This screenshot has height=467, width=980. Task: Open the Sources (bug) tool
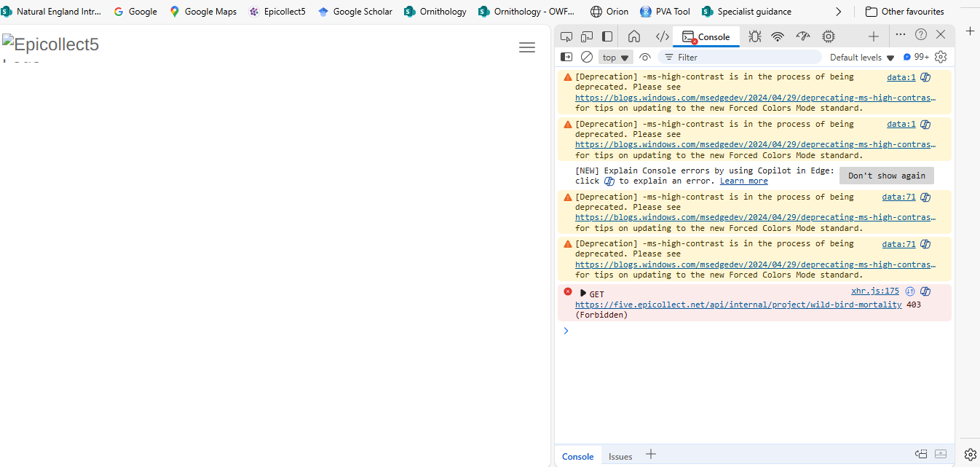pyautogui.click(x=754, y=36)
